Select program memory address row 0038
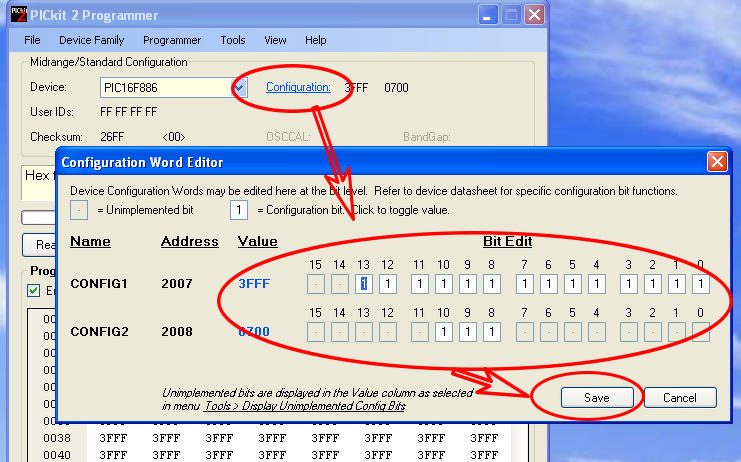Viewport: 741px width, 462px height. click(57, 438)
